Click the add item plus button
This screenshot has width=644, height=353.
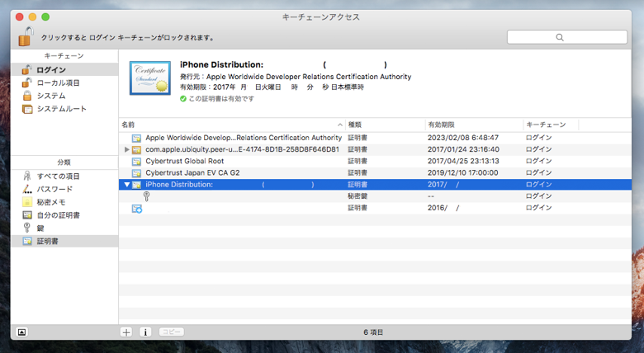(x=126, y=332)
